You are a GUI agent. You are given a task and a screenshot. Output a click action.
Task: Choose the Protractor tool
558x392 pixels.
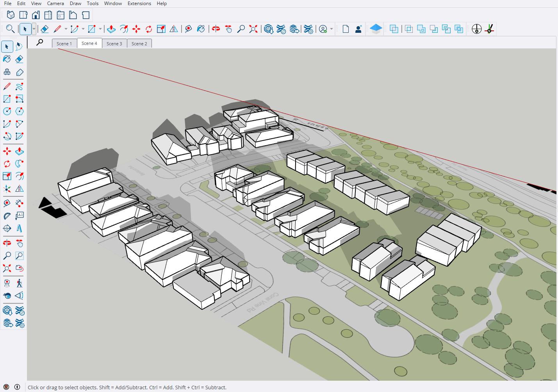click(7, 216)
